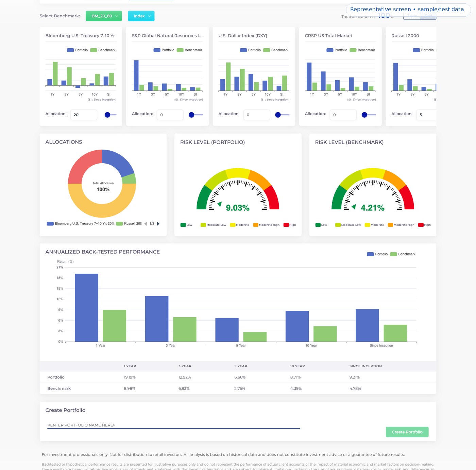The width and height of the screenshot is (476, 470).
Task: Click High legend in Risk Level (Benchmark)
Action: tap(425, 225)
